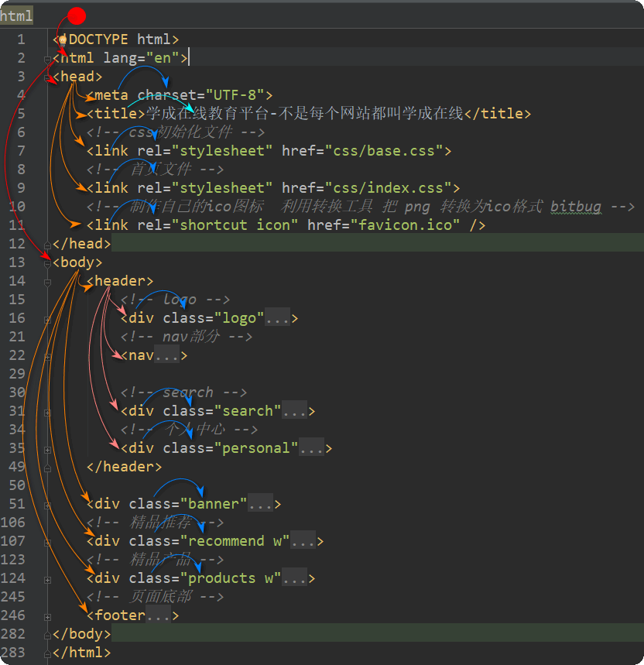
Task: Click line number 29 in the gutter
Action: pos(17,374)
